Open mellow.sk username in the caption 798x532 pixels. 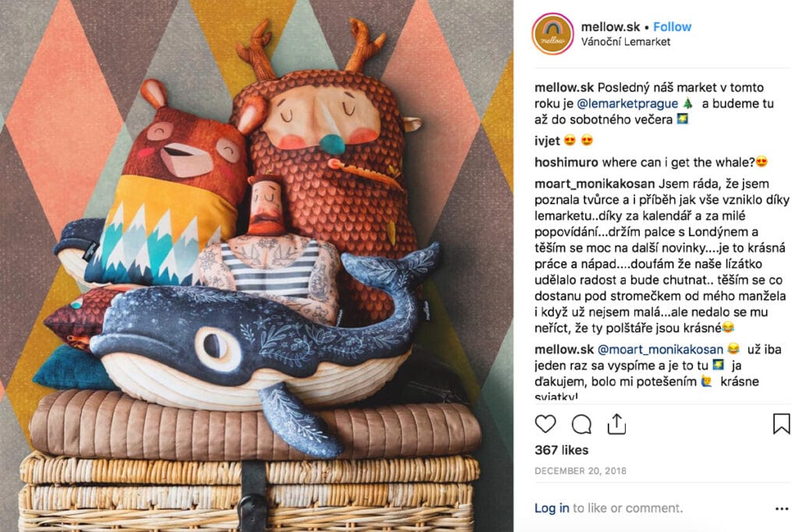[x=564, y=87]
